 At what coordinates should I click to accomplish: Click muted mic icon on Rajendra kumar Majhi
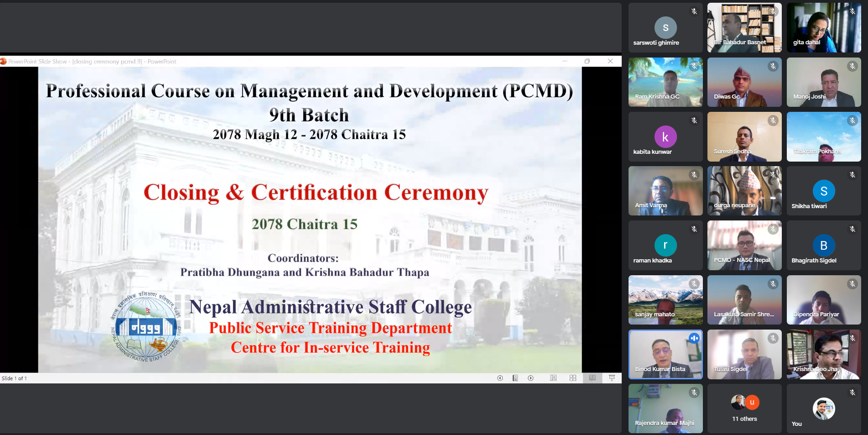point(694,393)
